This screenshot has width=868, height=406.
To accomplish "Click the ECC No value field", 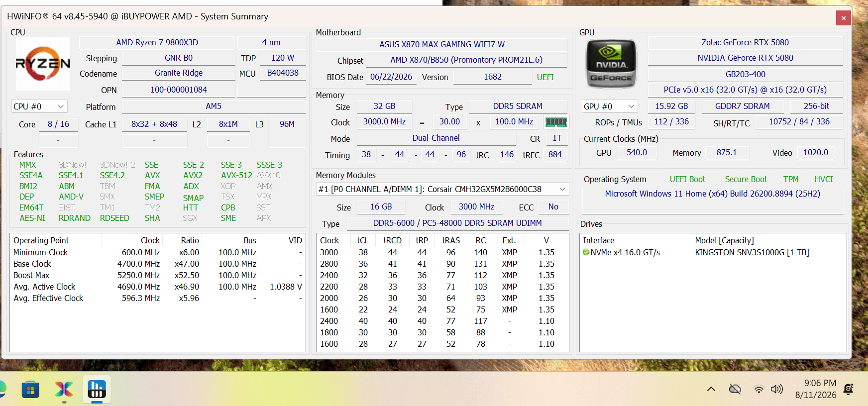I will pos(553,206).
